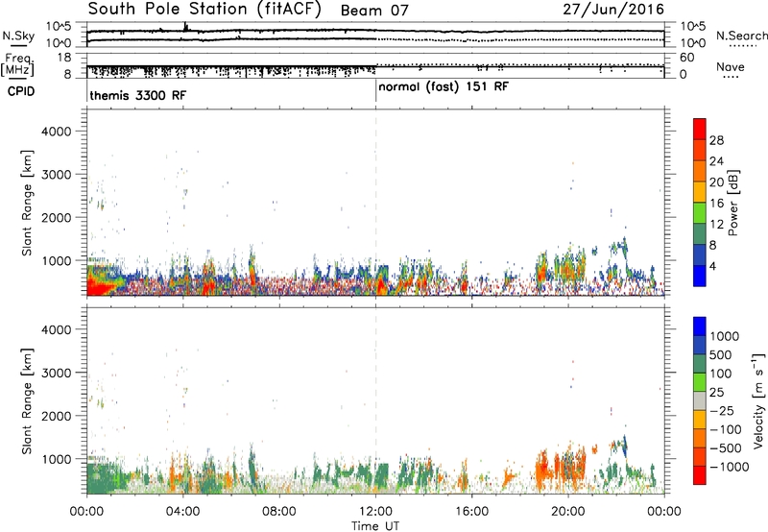768x532 pixels.
Task: Select the 'Freq. [MHz]' axis label
Action: pos(17,65)
